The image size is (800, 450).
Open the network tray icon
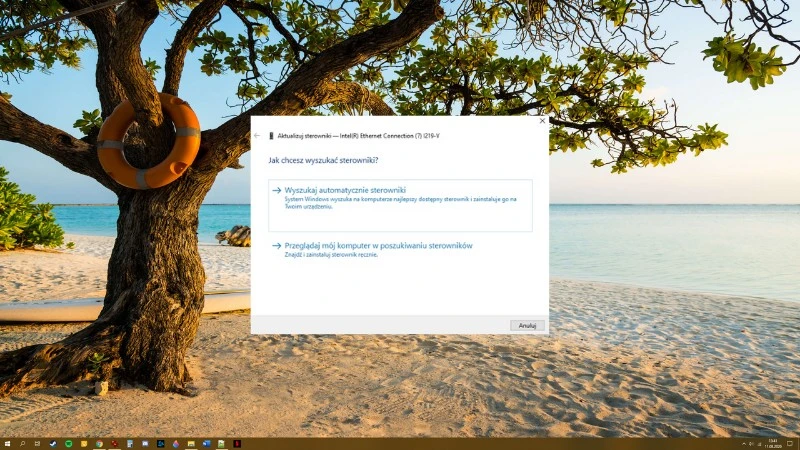click(759, 444)
